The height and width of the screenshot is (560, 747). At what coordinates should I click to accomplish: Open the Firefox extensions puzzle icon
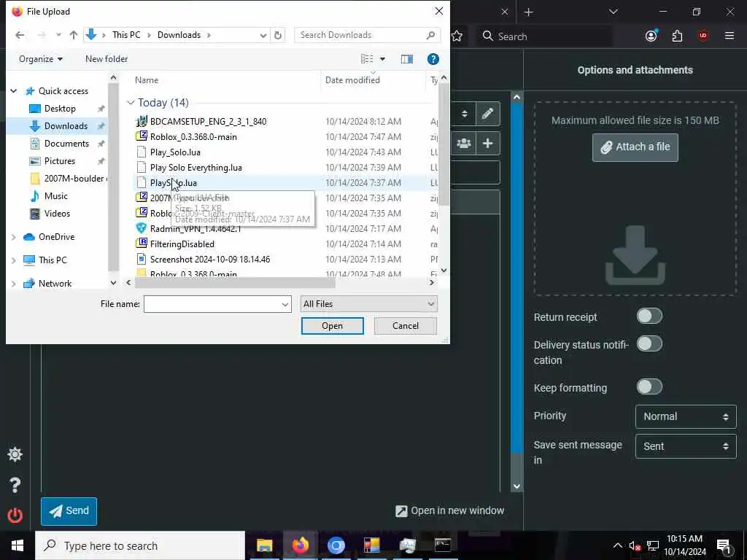(x=677, y=36)
